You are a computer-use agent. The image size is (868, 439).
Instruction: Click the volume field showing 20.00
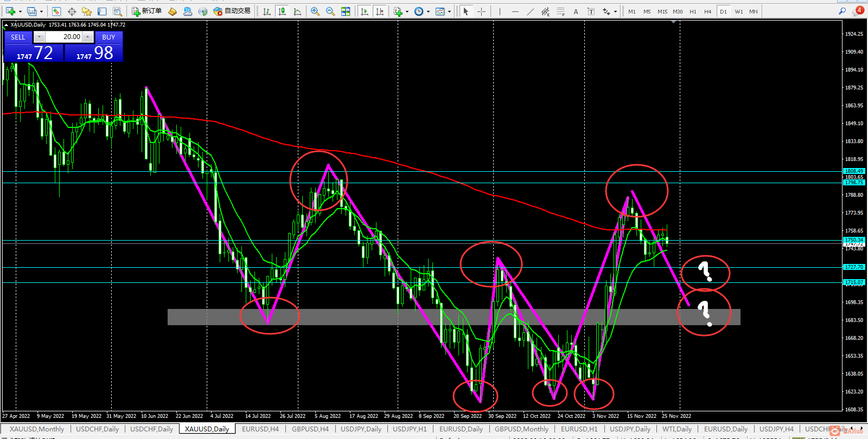[63, 37]
